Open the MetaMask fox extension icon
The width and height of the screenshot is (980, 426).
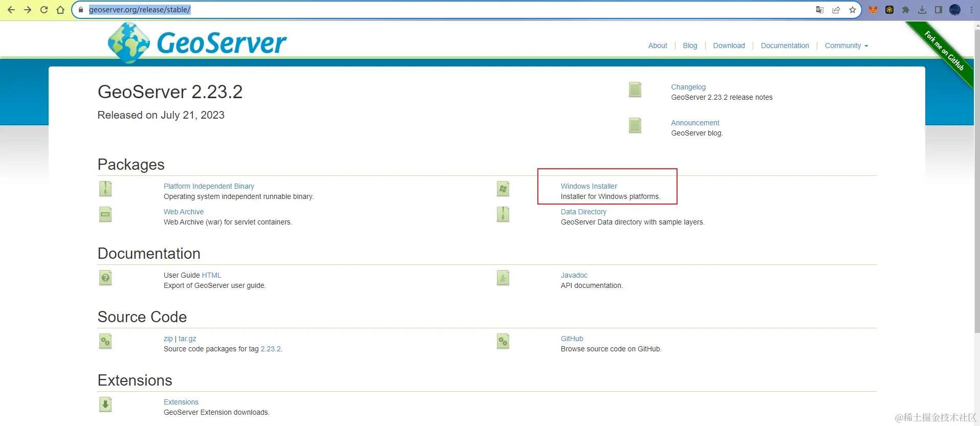click(x=873, y=10)
